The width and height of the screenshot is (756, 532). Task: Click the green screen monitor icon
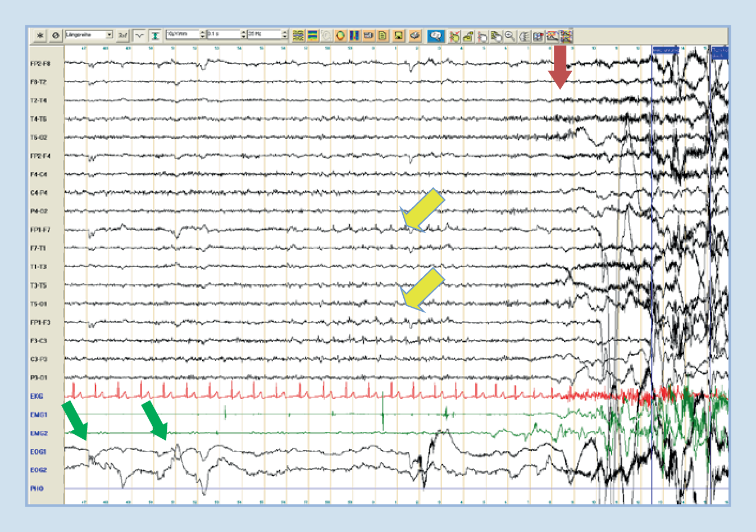point(399,36)
